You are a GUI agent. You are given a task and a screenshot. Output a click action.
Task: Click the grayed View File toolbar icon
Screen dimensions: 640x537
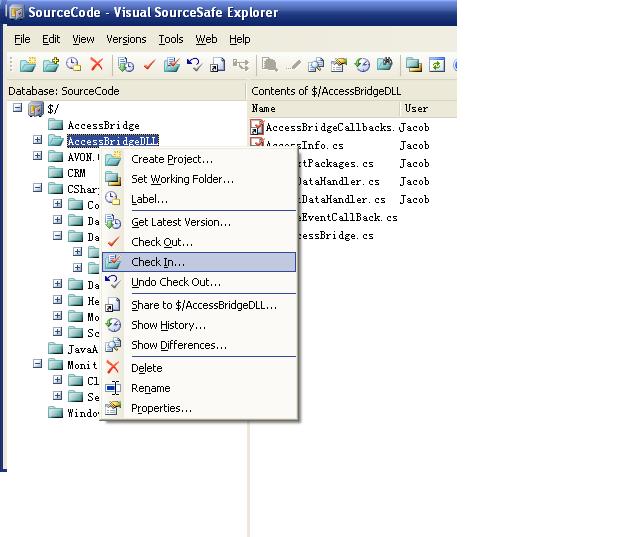270,64
